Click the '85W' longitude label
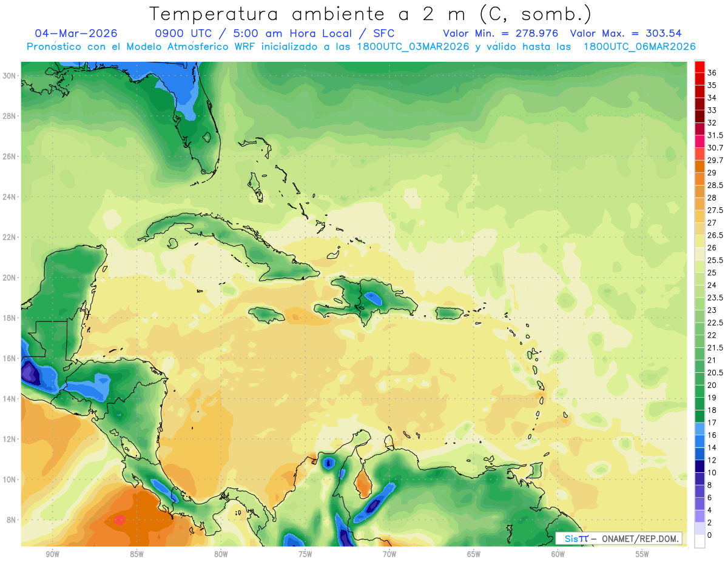Screen dimensions: 728x562 click(x=136, y=554)
